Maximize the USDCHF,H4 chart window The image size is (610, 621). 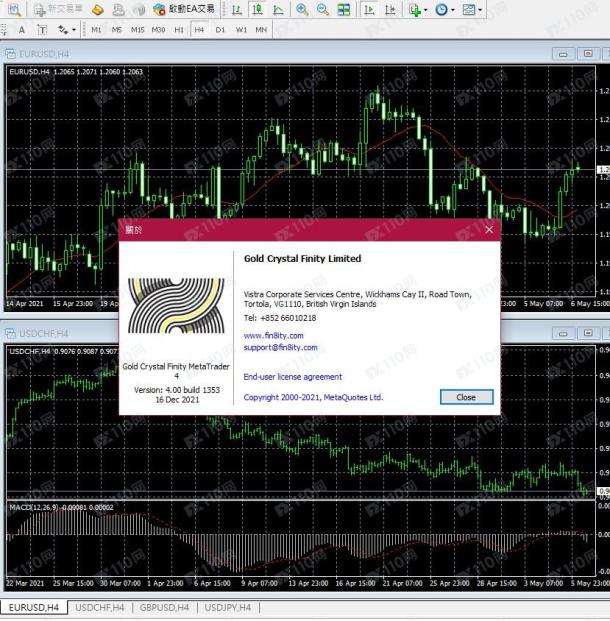click(x=588, y=333)
